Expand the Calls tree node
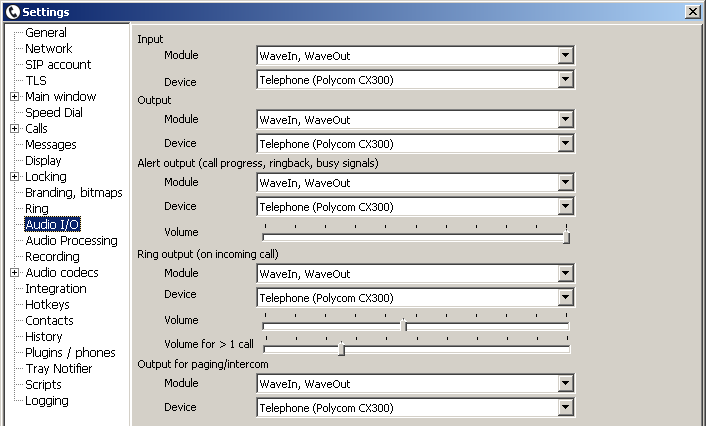 coord(14,128)
